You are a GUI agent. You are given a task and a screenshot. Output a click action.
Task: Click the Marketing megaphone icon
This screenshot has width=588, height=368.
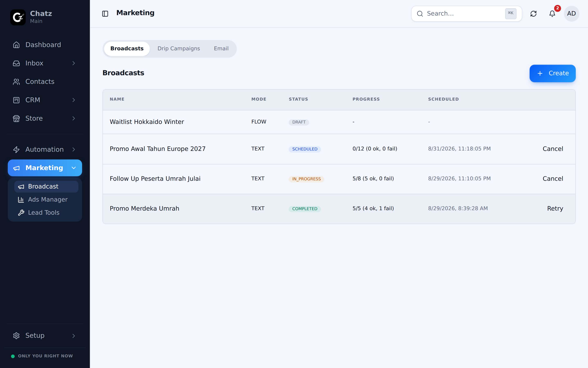coord(16,168)
